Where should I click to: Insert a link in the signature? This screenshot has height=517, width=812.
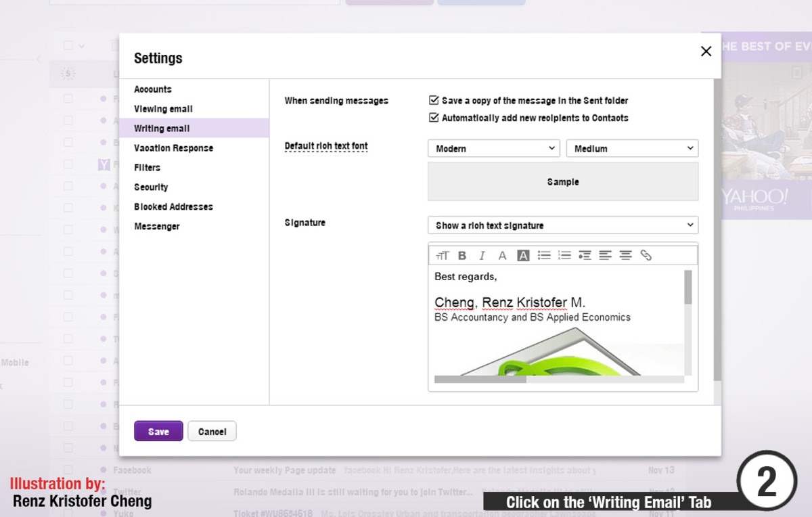[646, 256]
